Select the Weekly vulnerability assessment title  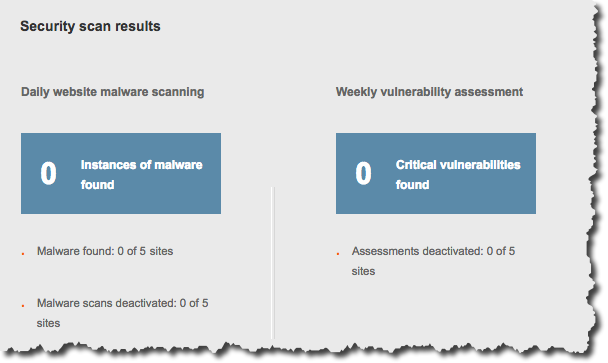coord(429,92)
